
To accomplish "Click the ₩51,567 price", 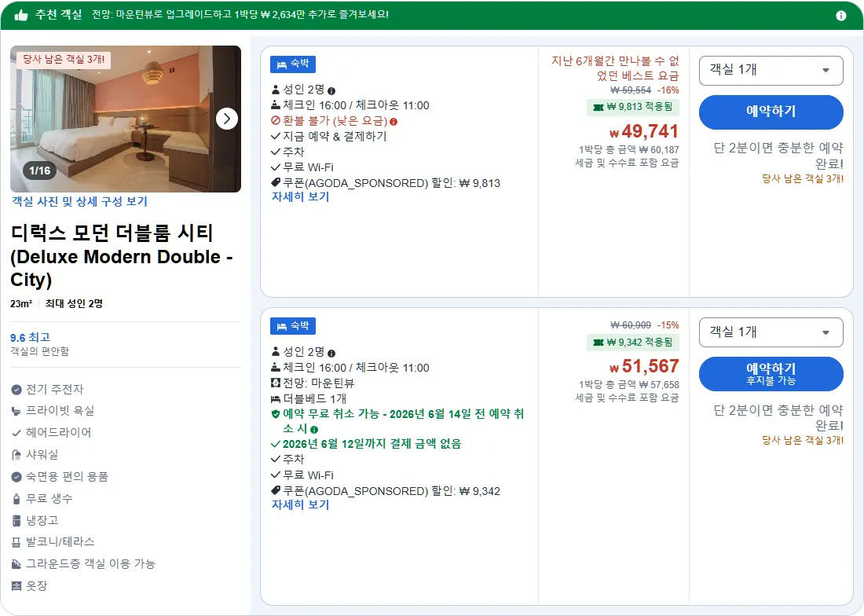I will tap(643, 366).
